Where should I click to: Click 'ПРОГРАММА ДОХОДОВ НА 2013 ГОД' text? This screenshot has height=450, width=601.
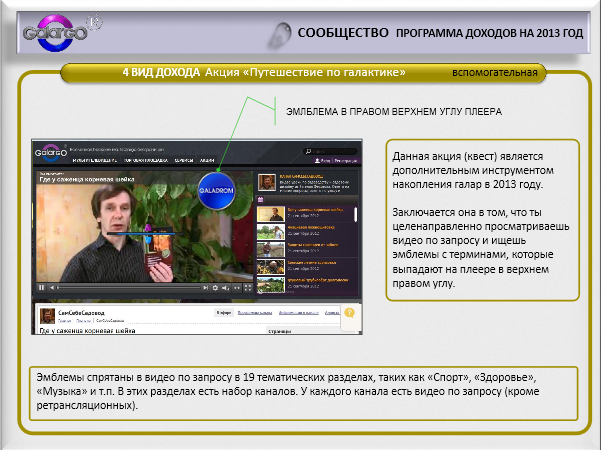click(489, 33)
